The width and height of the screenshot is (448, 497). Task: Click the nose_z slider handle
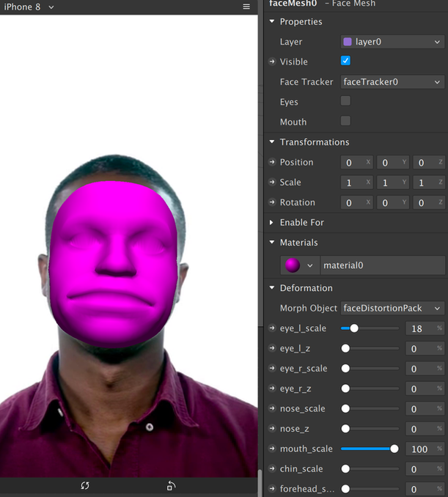pos(345,429)
